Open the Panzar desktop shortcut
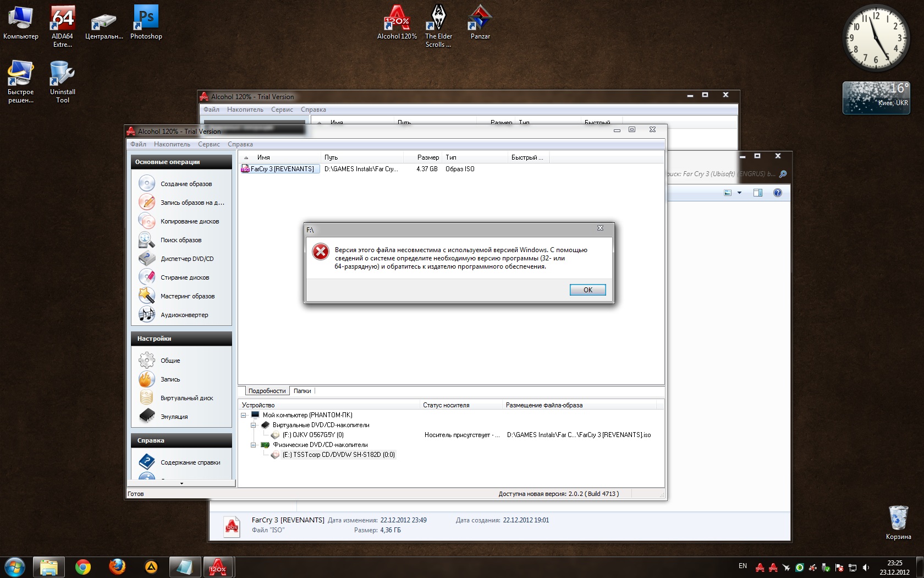Screen dimensions: 924x578 pyautogui.click(x=480, y=23)
